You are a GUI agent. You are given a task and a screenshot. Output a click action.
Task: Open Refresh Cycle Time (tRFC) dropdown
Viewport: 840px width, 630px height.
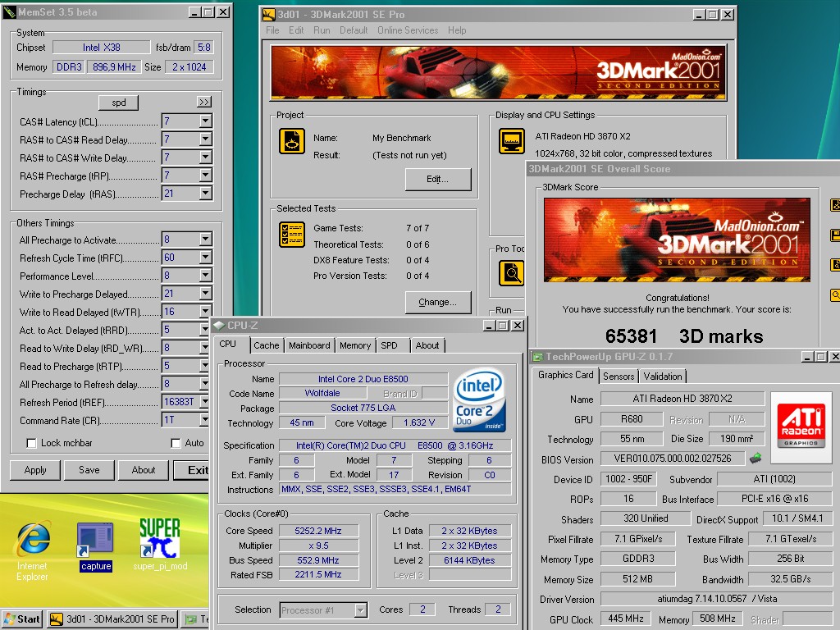point(206,257)
